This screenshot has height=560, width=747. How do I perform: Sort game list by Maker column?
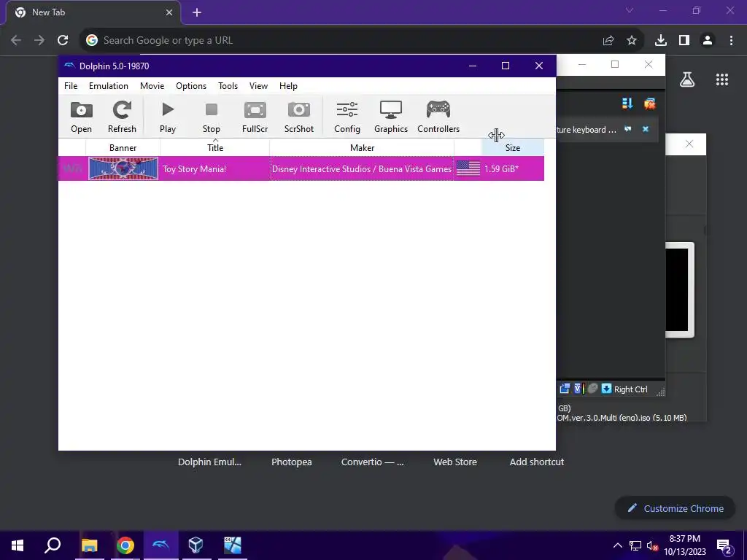pyautogui.click(x=362, y=147)
